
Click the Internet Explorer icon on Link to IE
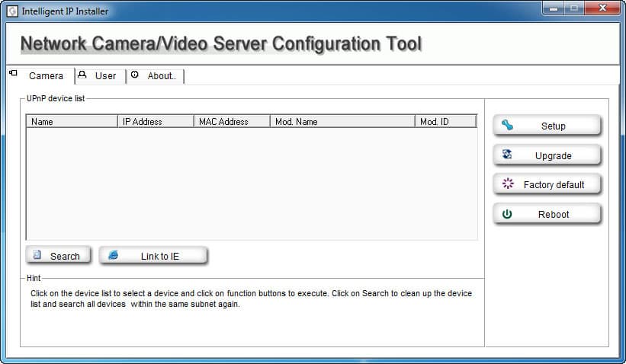click(114, 255)
